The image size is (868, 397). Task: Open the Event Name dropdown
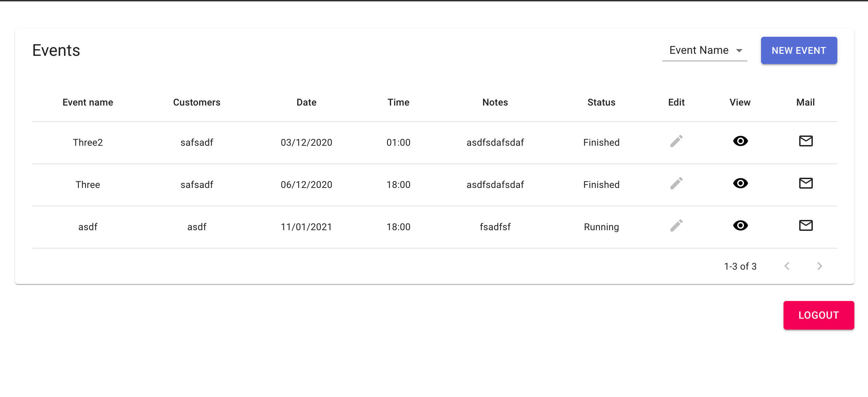pos(704,50)
